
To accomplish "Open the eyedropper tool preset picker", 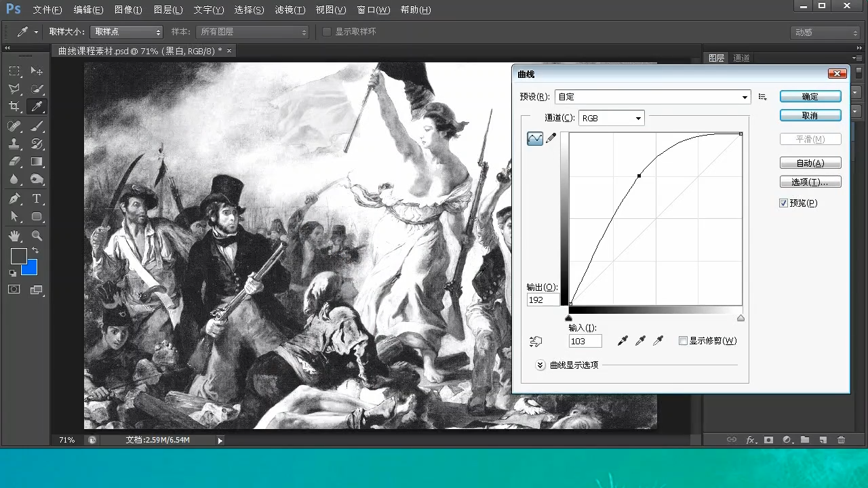I will (x=27, y=32).
